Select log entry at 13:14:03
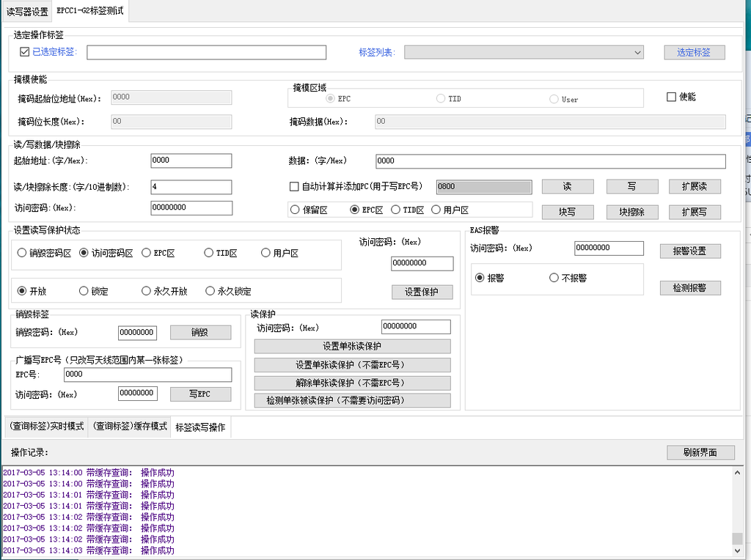 pos(89,550)
